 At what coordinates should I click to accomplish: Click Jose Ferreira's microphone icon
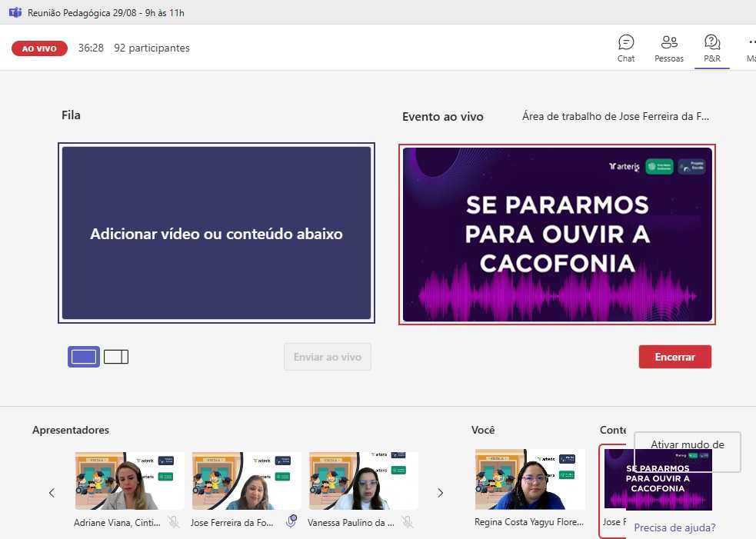291,522
